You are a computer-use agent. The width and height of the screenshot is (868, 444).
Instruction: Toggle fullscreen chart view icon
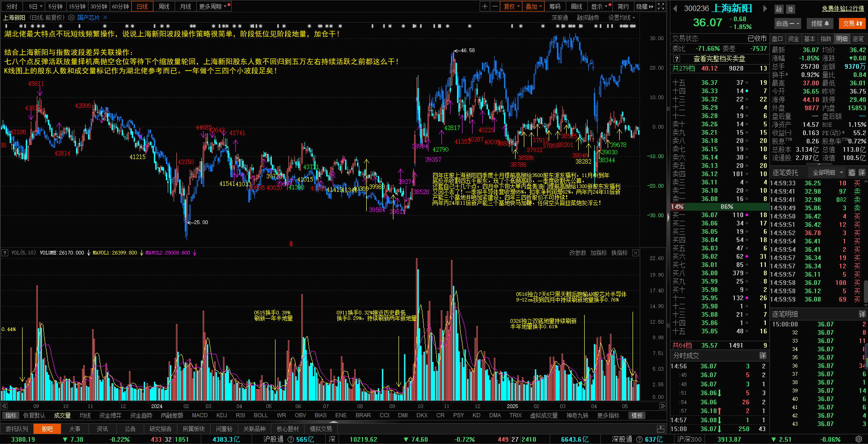661,6
